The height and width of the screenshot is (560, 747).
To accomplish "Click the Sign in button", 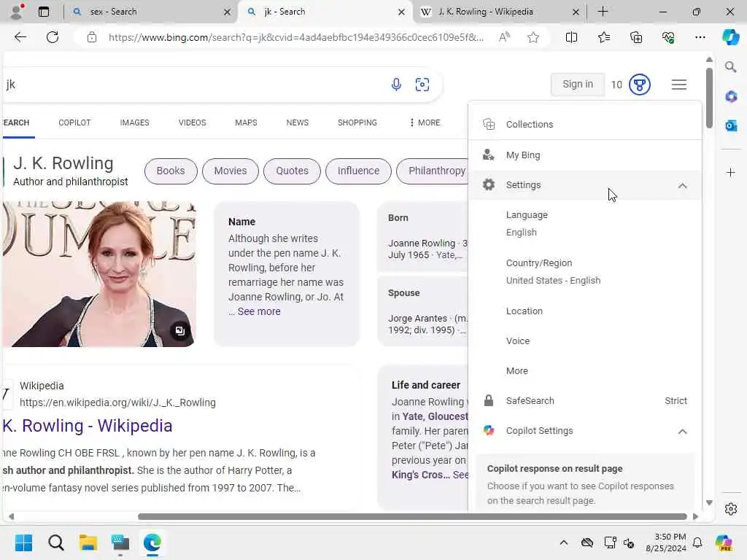I will pyautogui.click(x=578, y=85).
